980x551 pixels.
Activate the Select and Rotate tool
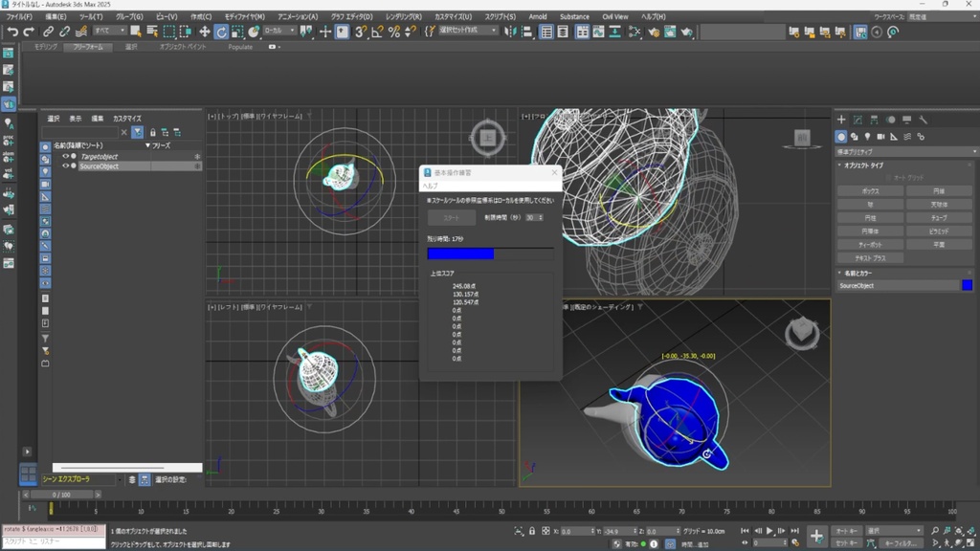[221, 33]
